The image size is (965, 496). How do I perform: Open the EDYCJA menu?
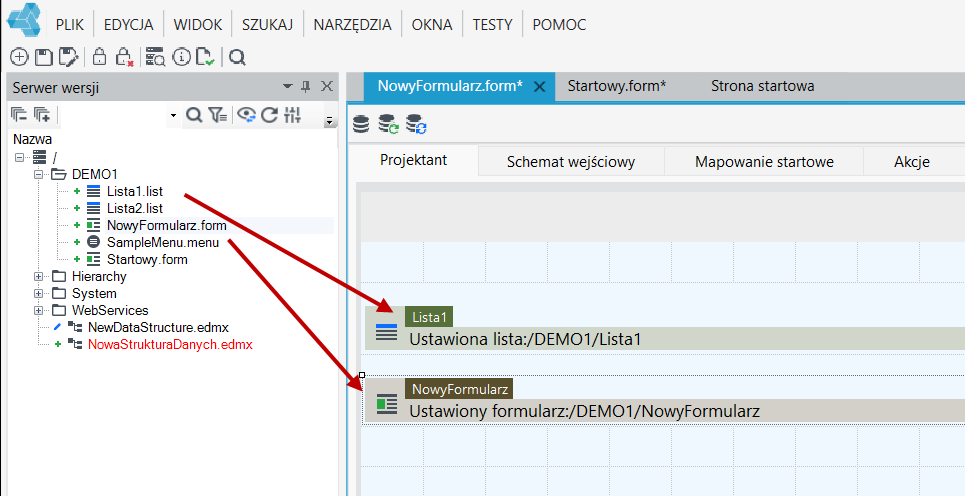(x=129, y=25)
